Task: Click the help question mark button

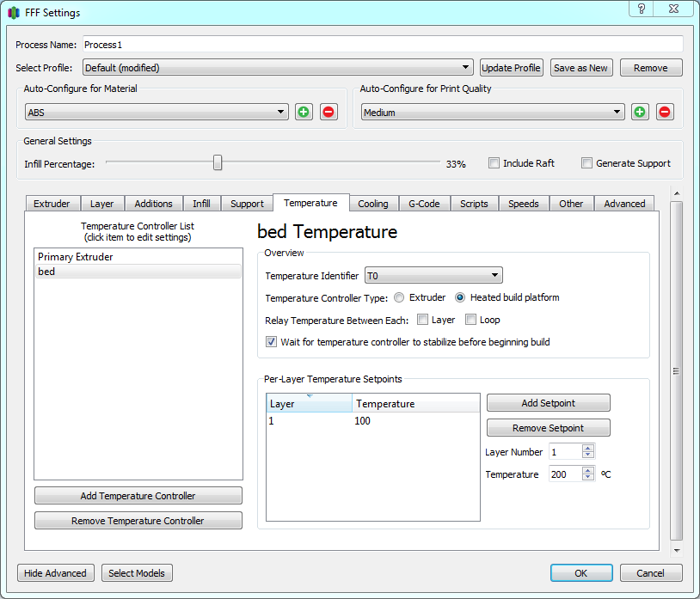Action: click(x=642, y=9)
